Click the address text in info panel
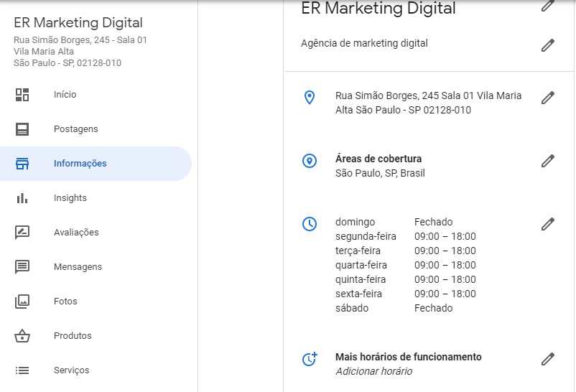Viewport: 576px width, 392px height. tap(428, 103)
